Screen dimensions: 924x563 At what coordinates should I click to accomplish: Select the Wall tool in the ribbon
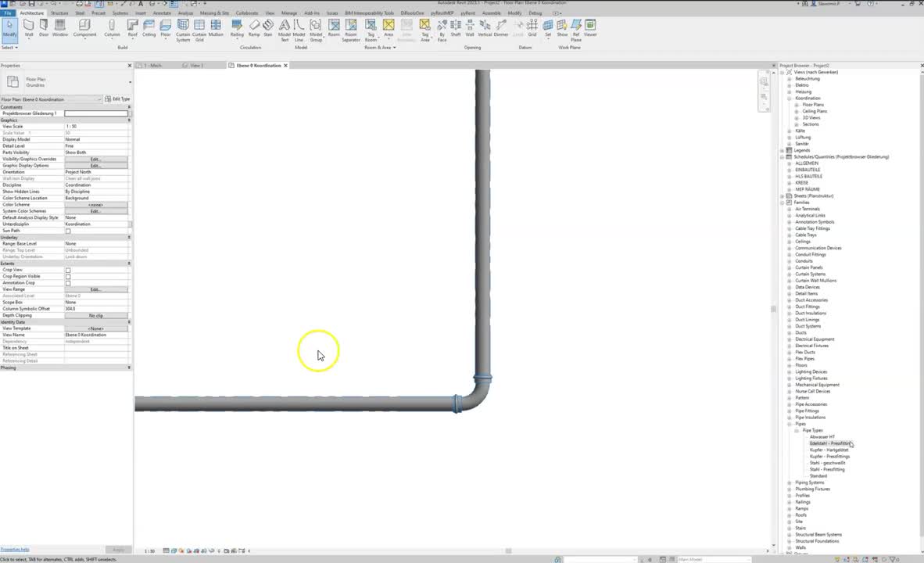(28, 31)
